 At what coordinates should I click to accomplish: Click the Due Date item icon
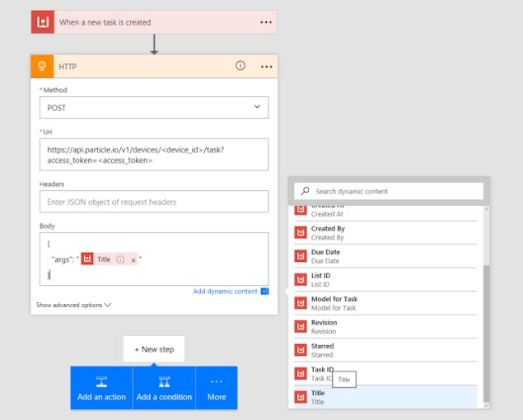coord(301,256)
